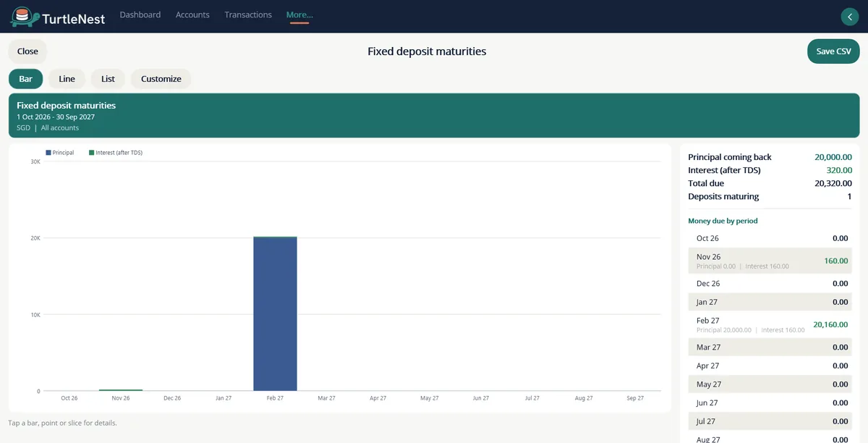Click the Principal coming back value 20,000.00
Image resolution: width=868 pixels, height=443 pixels.
(x=833, y=157)
